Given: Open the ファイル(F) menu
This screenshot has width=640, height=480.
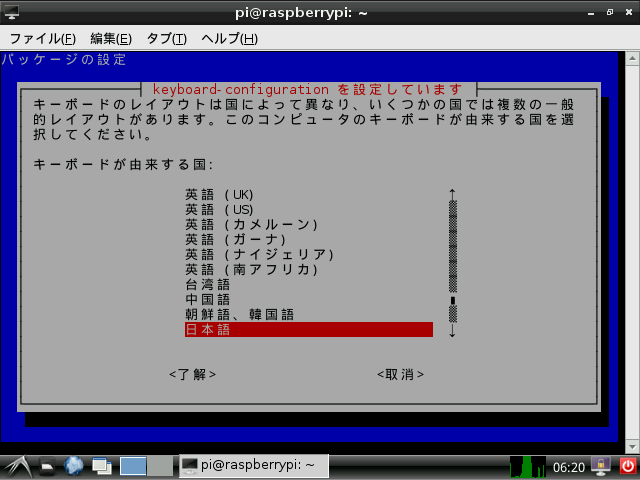Looking at the screenshot, I should click(x=42, y=39).
